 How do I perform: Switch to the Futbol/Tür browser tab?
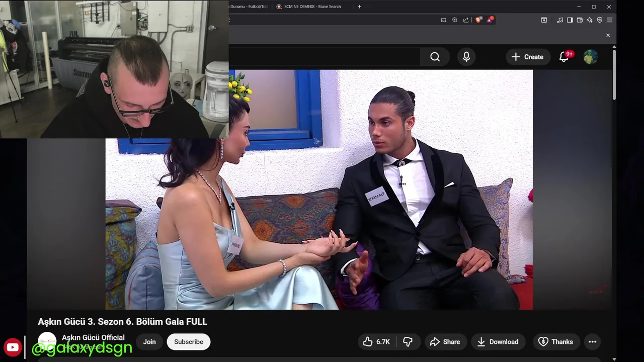pos(249,7)
